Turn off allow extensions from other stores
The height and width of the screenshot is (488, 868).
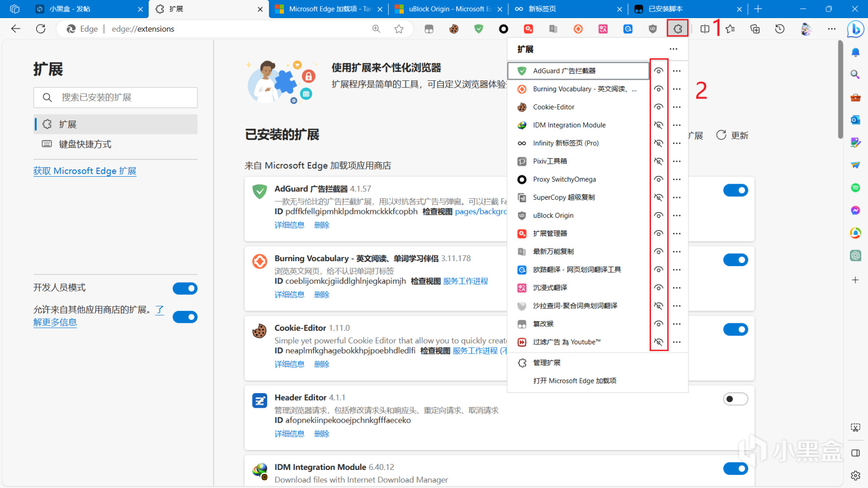(185, 317)
